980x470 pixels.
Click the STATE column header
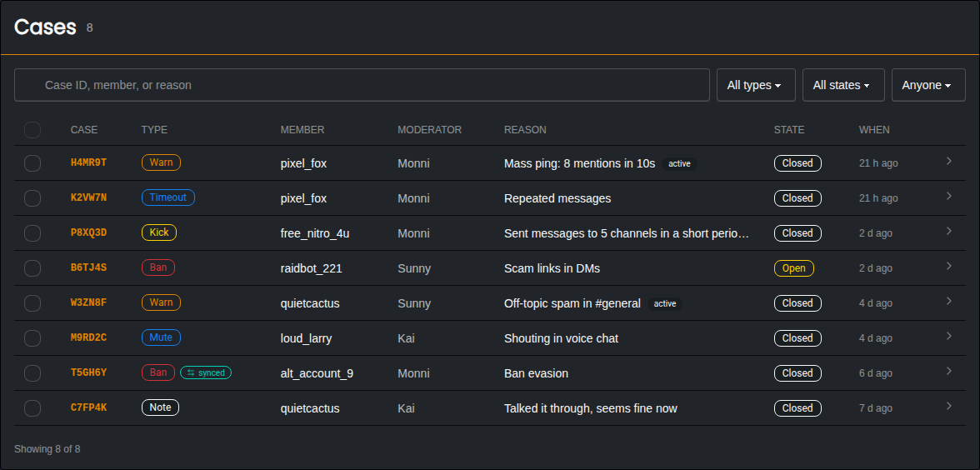tap(788, 130)
